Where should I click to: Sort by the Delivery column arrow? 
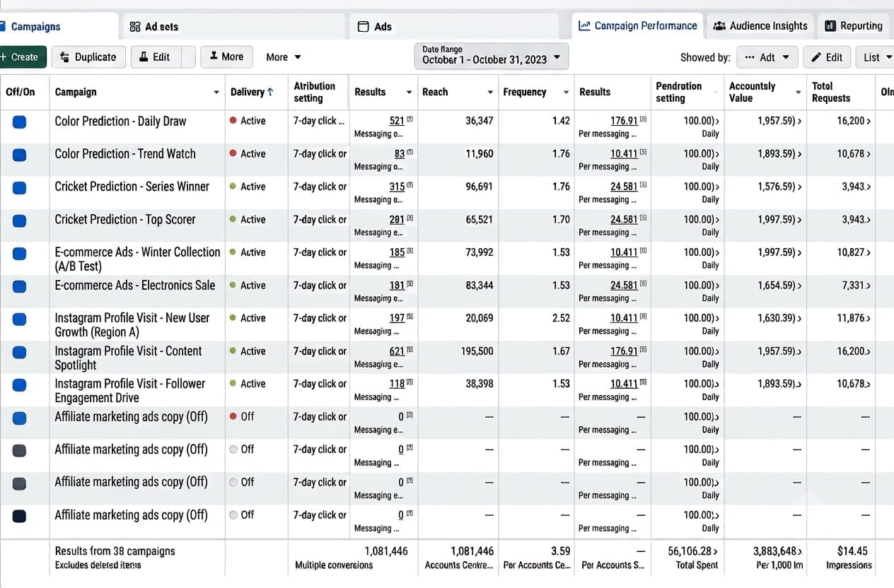(271, 92)
